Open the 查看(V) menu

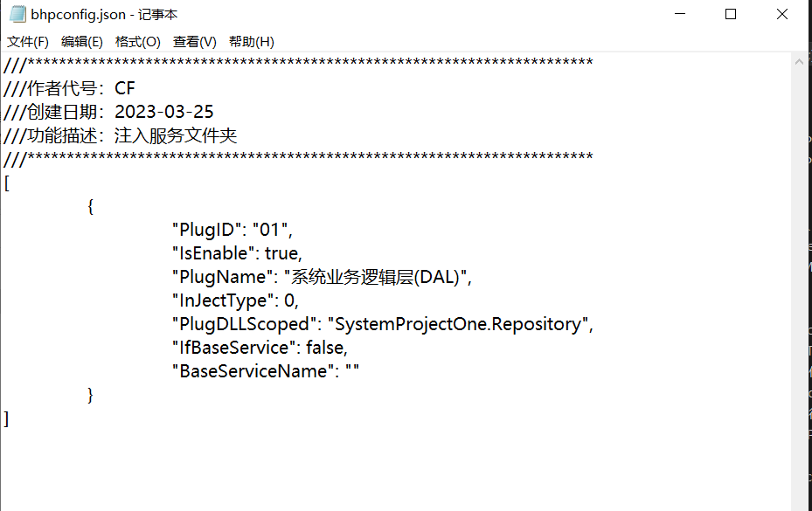(x=195, y=41)
